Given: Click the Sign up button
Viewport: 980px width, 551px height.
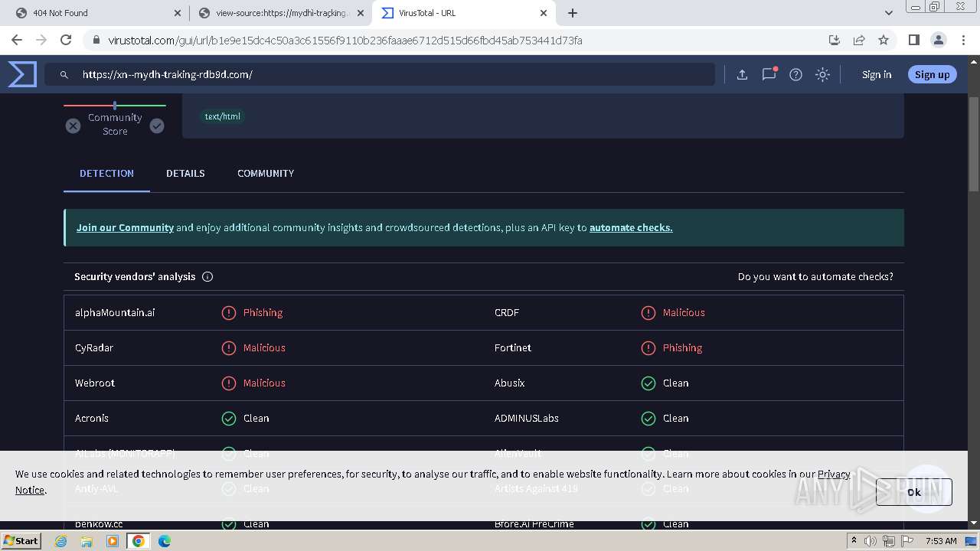Looking at the screenshot, I should tap(932, 74).
